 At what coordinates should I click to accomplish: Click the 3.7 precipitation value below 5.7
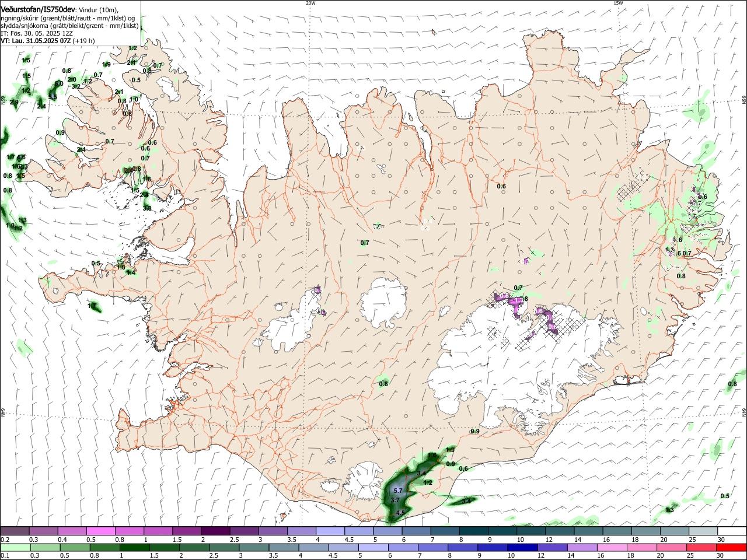point(395,501)
